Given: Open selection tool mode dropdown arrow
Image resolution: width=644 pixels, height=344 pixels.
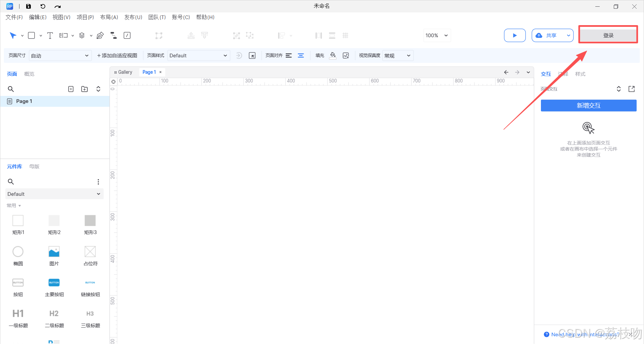Looking at the screenshot, I should 22,36.
